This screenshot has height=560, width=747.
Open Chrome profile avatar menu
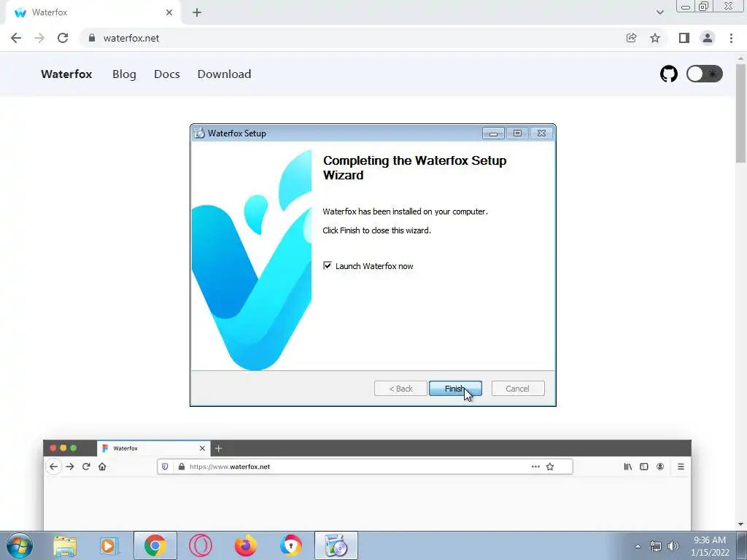(x=708, y=38)
